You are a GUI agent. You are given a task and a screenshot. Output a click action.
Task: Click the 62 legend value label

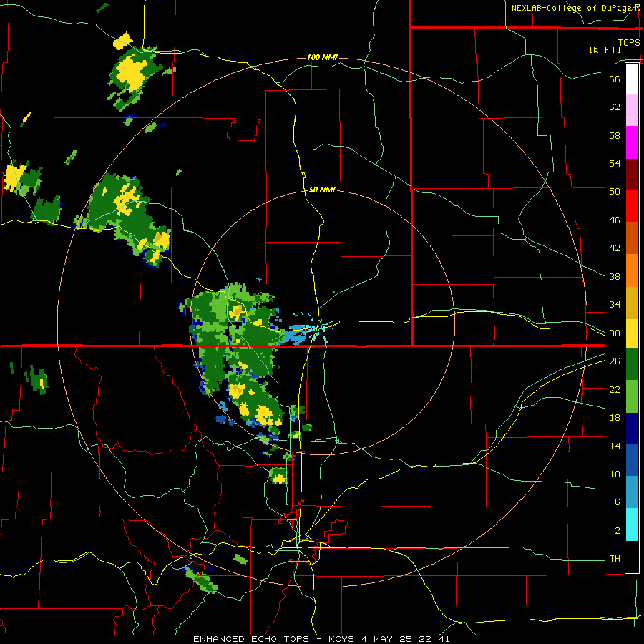point(615,107)
